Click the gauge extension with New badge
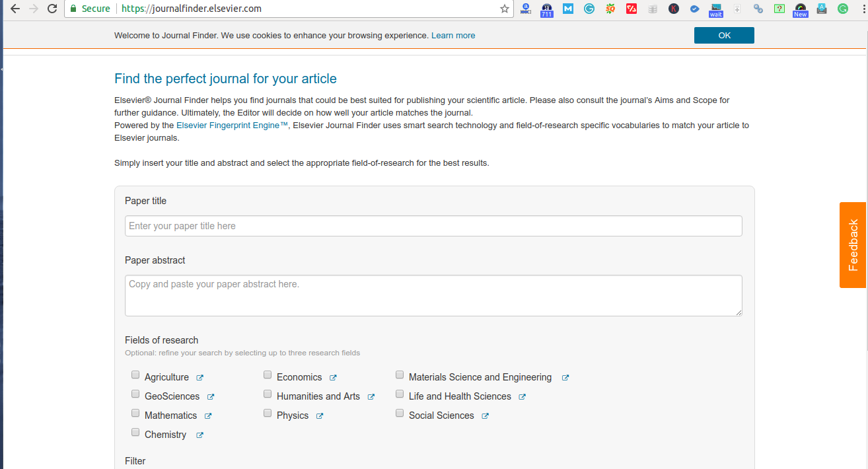The width and height of the screenshot is (868, 469). click(x=801, y=9)
